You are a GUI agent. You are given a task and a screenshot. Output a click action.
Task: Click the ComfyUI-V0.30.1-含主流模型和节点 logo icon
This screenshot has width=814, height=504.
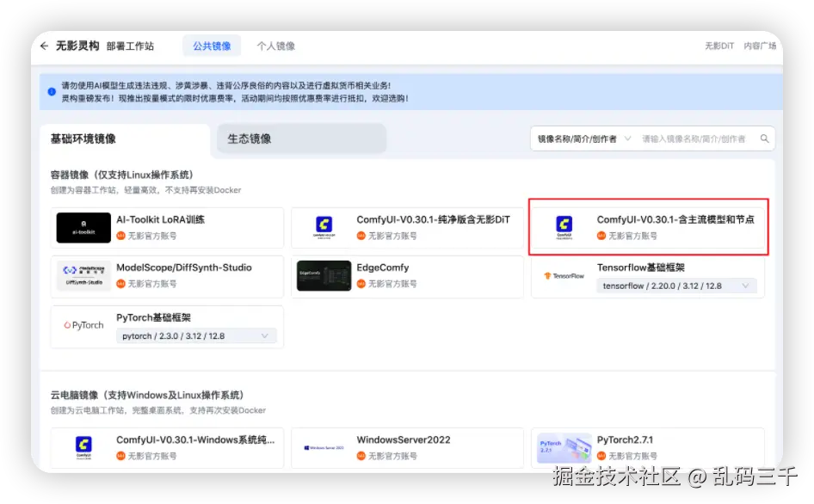564,227
